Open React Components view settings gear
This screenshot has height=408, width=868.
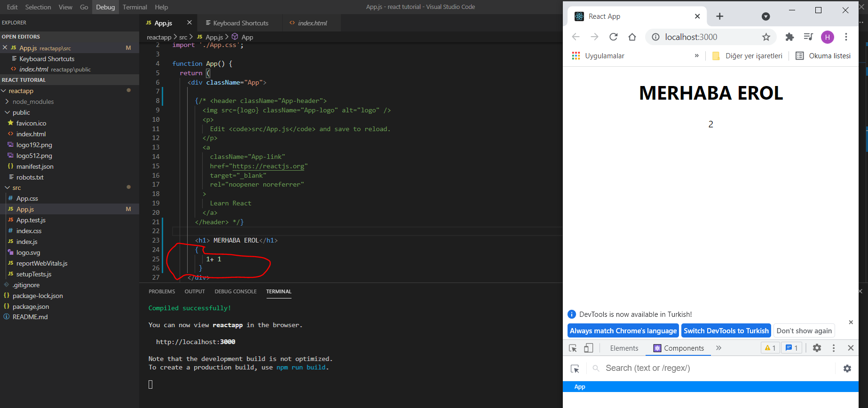click(847, 369)
